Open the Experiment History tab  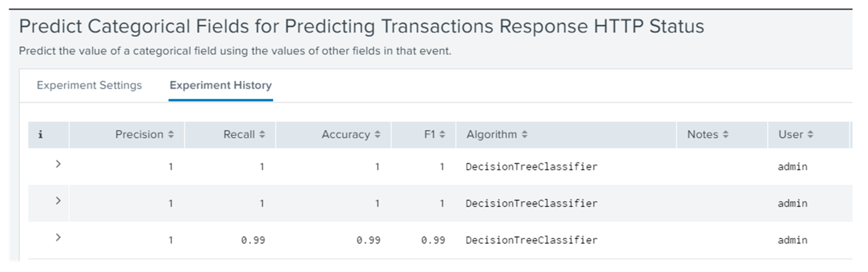coord(221,85)
